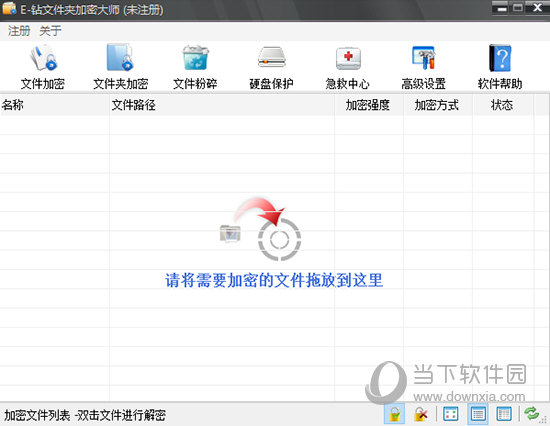Sort by the 状态 column header
550x426 pixels.
pyautogui.click(x=503, y=105)
